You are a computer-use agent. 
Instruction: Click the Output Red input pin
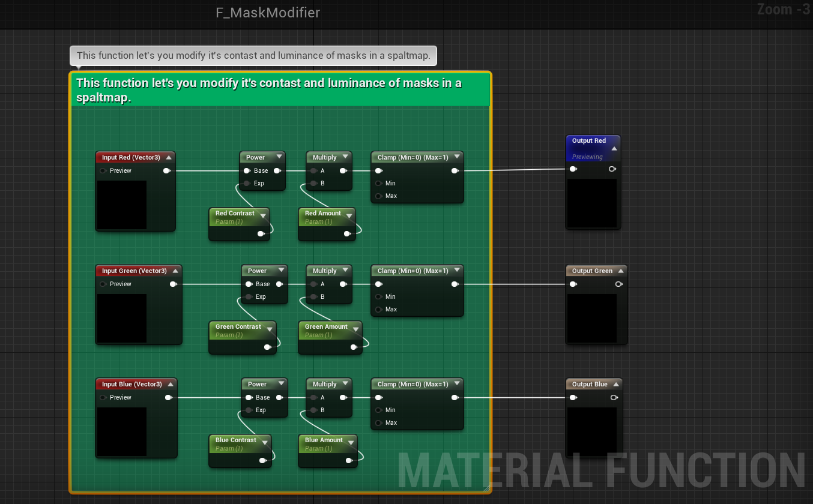[x=573, y=169]
